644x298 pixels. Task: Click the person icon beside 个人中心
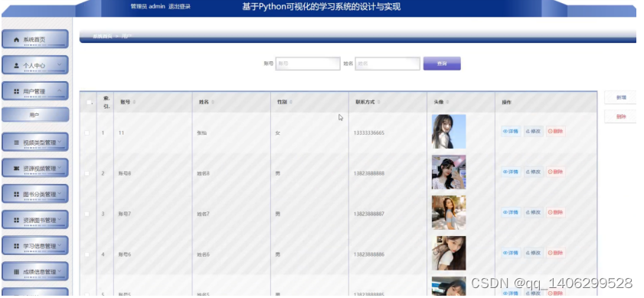click(16, 65)
